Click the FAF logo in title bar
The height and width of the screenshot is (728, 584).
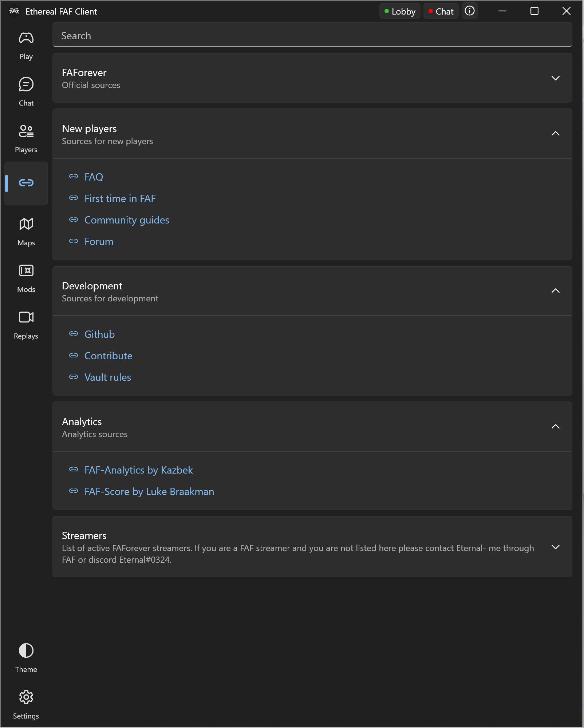coord(14,11)
